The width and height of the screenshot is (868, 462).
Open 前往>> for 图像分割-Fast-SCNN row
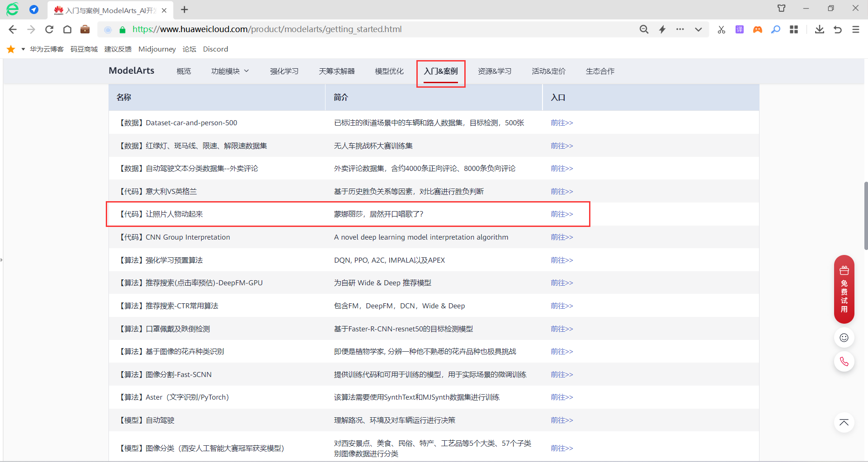point(562,374)
